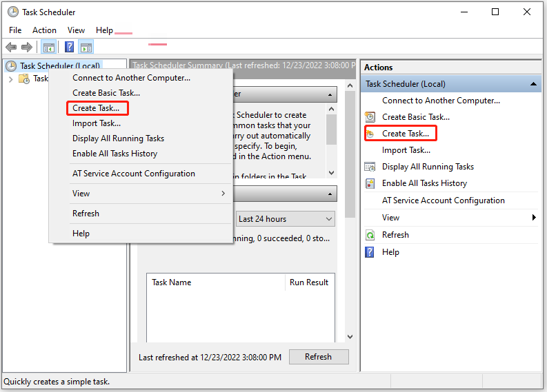Choose Display All Running Tasks in context menu
Viewport: 547px width, 392px height.
coord(118,138)
